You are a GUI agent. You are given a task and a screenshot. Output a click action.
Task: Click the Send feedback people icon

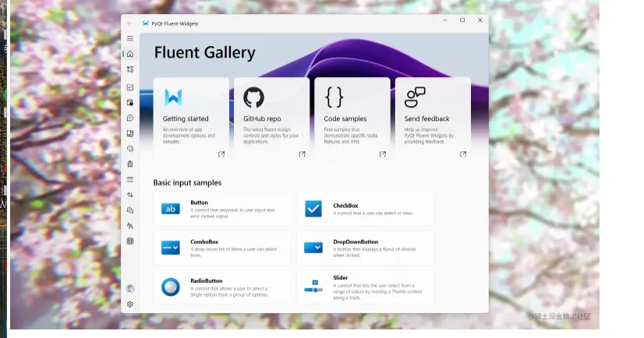pos(415,97)
